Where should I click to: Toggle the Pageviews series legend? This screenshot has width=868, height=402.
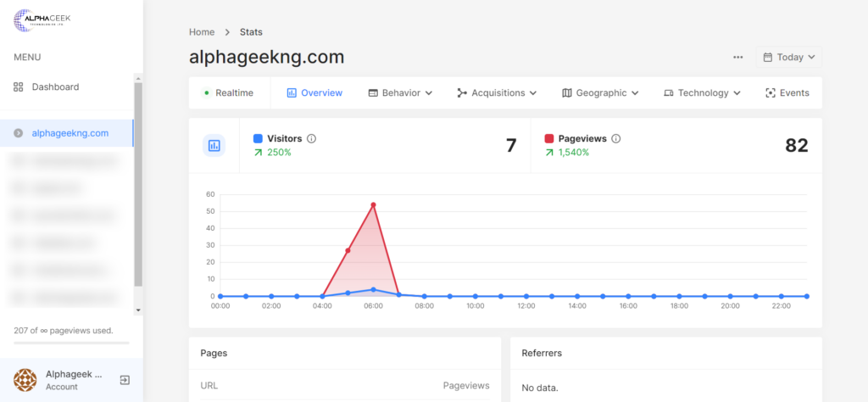coord(582,138)
